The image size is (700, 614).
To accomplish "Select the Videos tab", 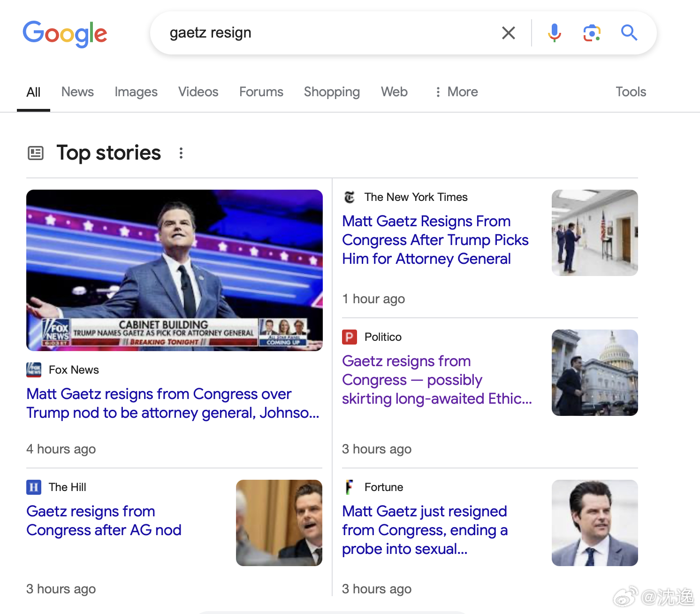I will 198,92.
